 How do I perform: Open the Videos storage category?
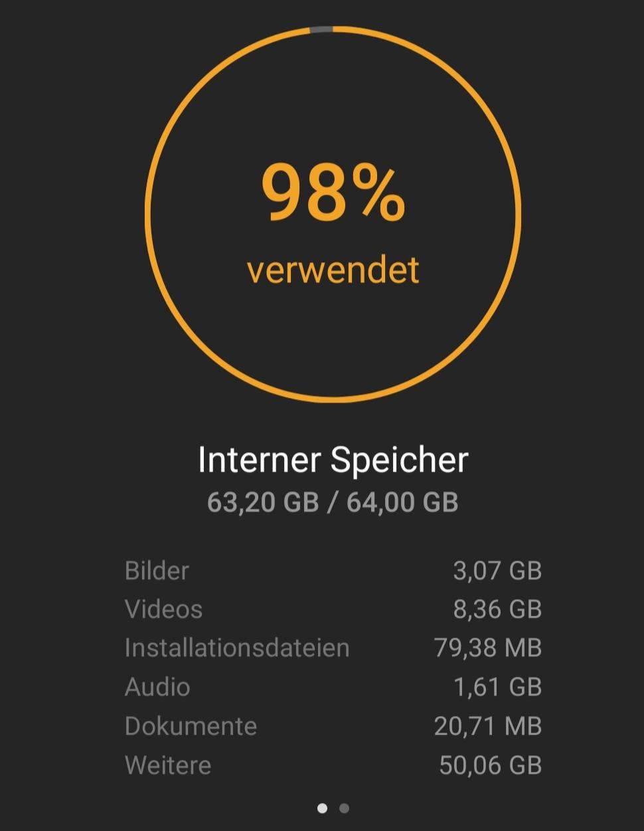tap(163, 609)
